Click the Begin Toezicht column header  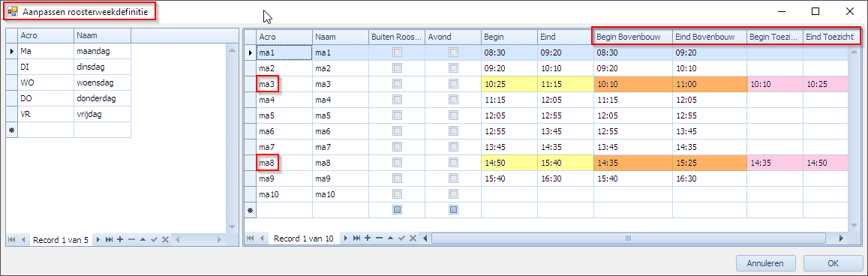click(x=774, y=37)
